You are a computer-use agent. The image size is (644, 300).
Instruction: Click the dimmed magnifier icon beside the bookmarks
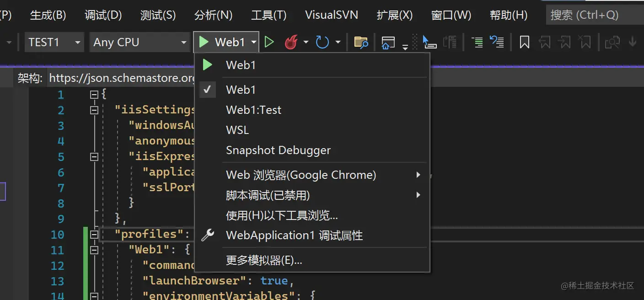(x=612, y=42)
